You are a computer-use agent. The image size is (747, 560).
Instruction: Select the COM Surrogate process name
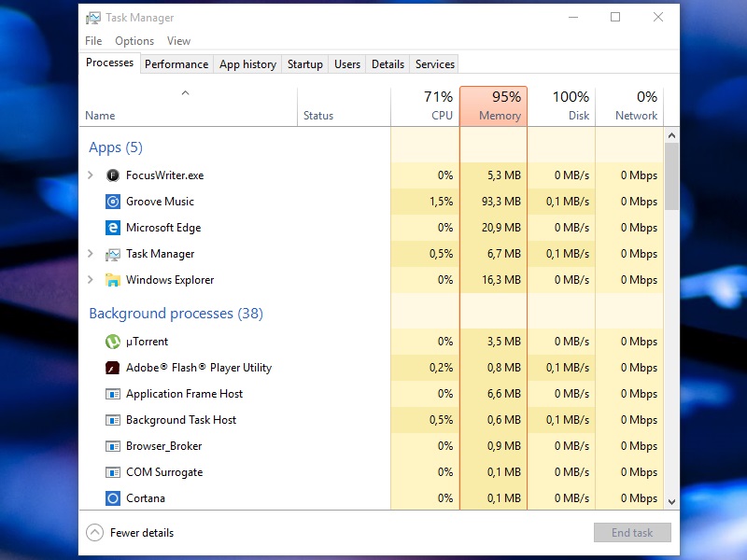164,472
